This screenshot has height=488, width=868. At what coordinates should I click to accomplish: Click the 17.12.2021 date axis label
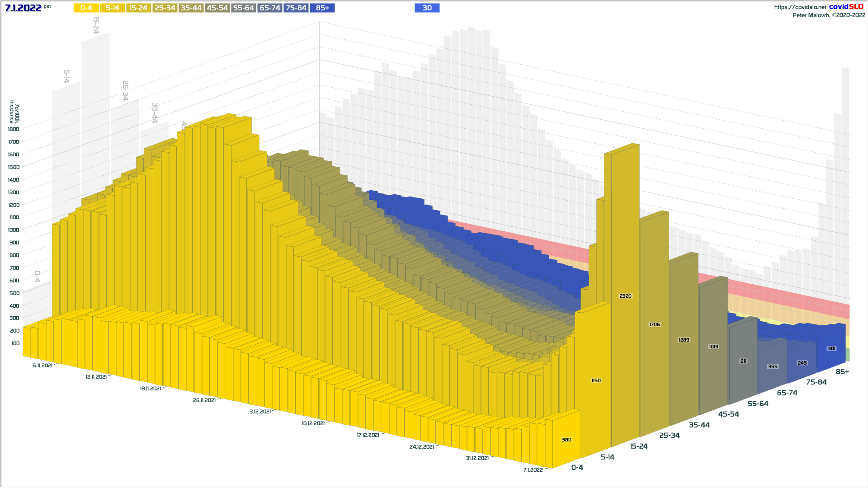click(x=368, y=435)
